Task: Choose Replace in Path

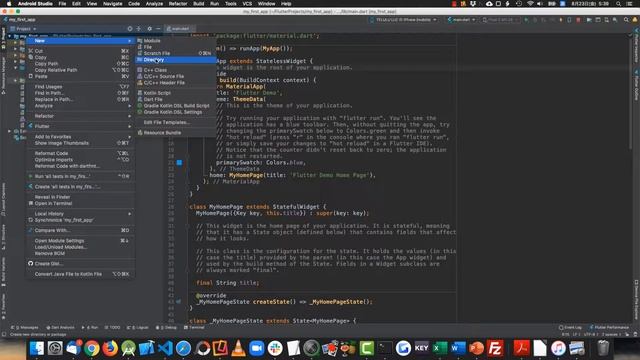Action: 80,99
